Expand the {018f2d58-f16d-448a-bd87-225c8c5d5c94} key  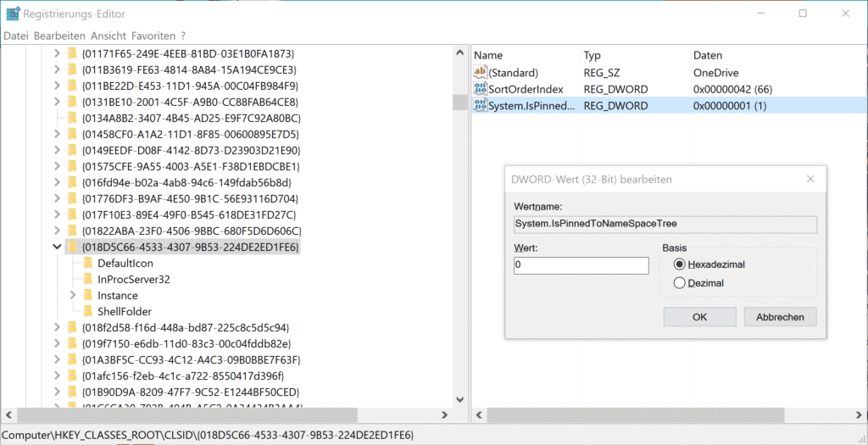[57, 327]
